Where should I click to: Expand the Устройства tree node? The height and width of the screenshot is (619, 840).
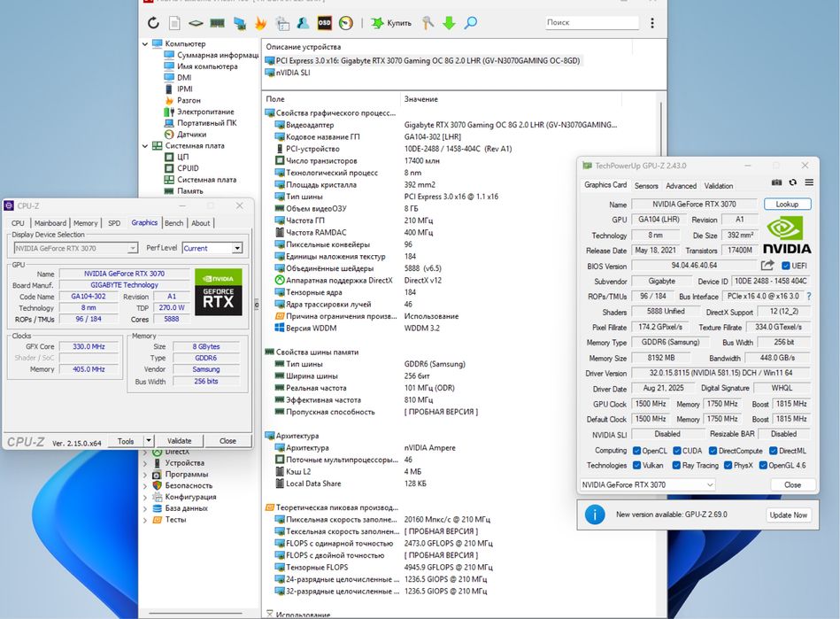(144, 463)
